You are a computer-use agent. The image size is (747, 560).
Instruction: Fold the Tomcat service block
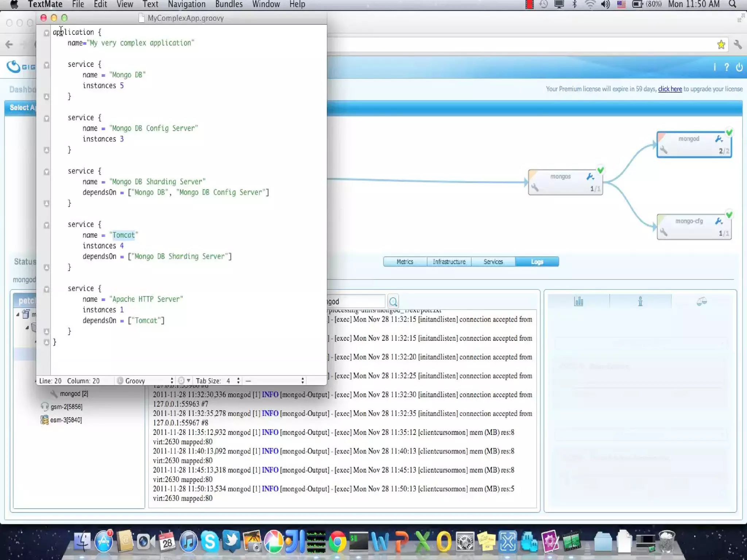coord(46,225)
